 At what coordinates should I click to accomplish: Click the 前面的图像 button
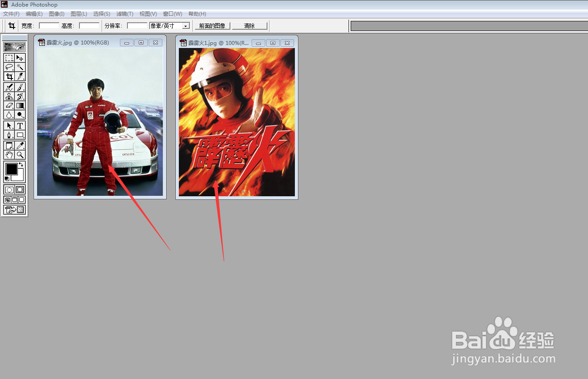[x=212, y=26]
